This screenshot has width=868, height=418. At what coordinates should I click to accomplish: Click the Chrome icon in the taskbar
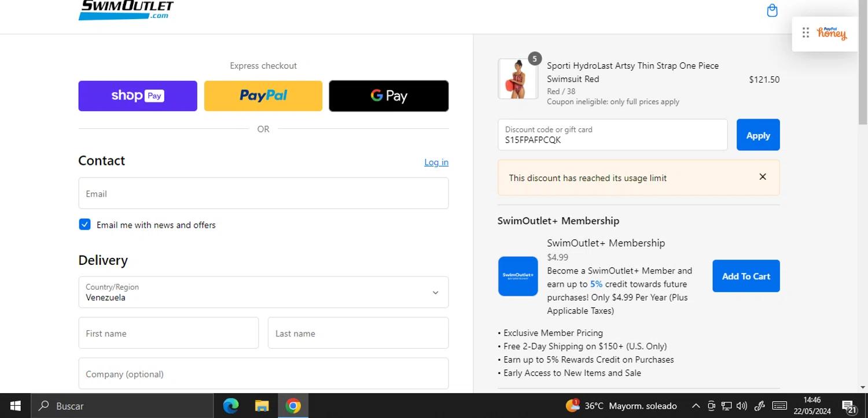click(293, 406)
